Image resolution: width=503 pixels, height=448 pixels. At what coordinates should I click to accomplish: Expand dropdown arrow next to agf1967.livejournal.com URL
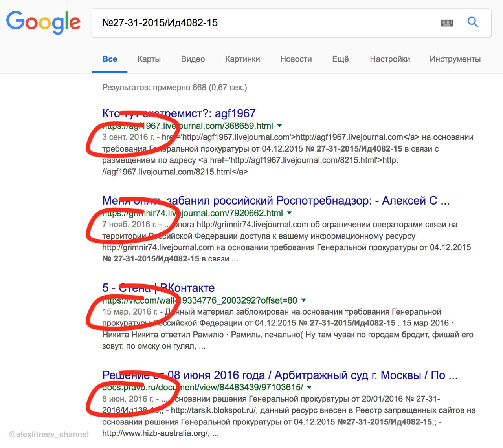280,126
